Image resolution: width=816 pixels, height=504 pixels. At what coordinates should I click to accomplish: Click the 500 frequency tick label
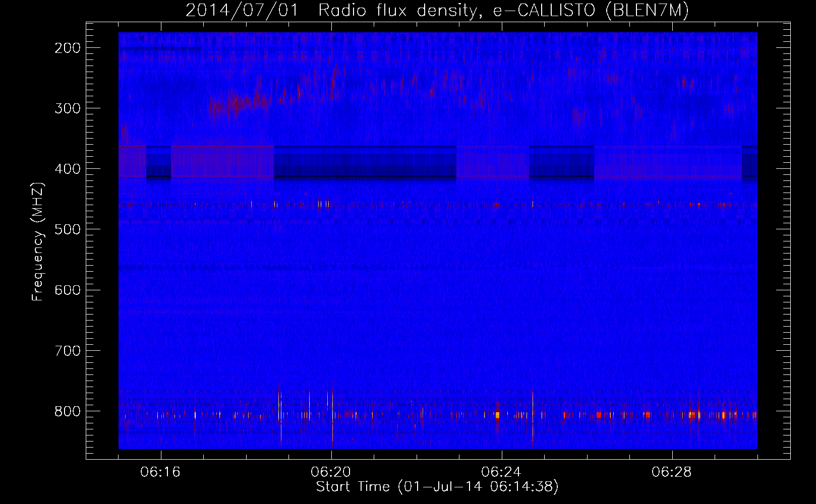68,229
